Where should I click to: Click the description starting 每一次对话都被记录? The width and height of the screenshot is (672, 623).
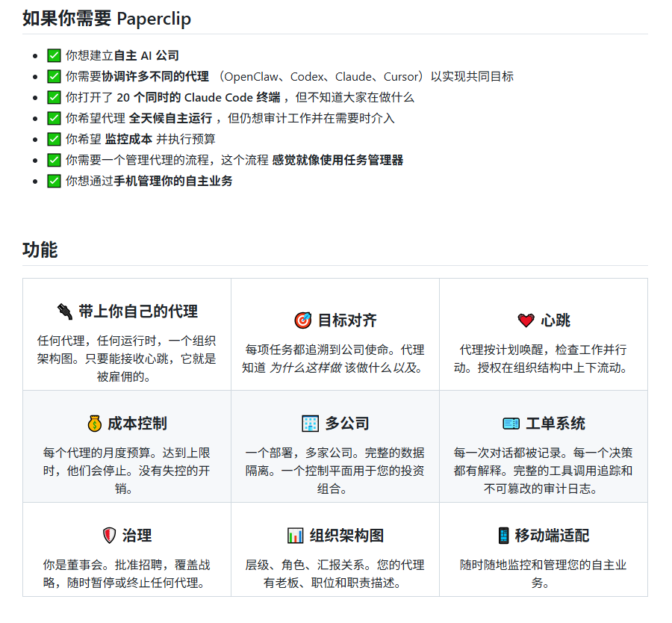click(x=543, y=471)
